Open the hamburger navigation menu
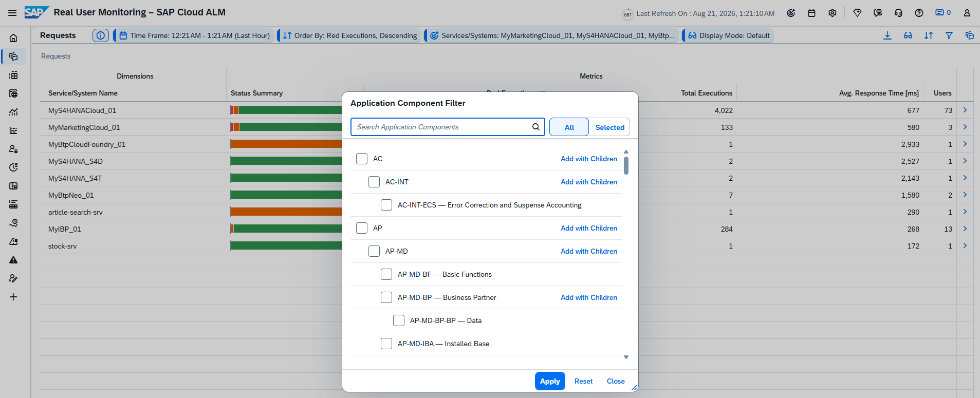Screen dimensions: 980x398 12,13
